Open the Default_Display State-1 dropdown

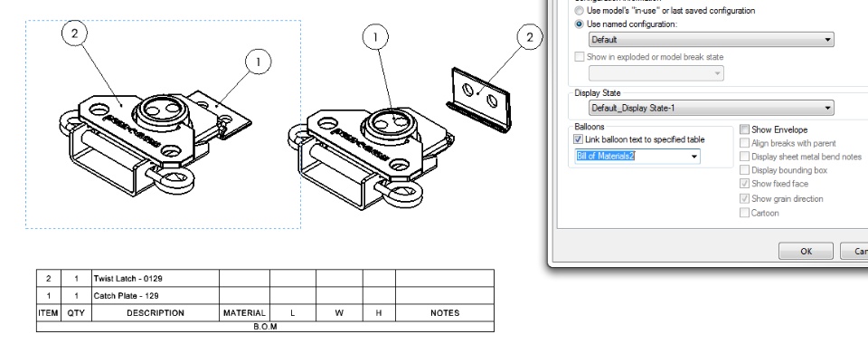tap(711, 108)
